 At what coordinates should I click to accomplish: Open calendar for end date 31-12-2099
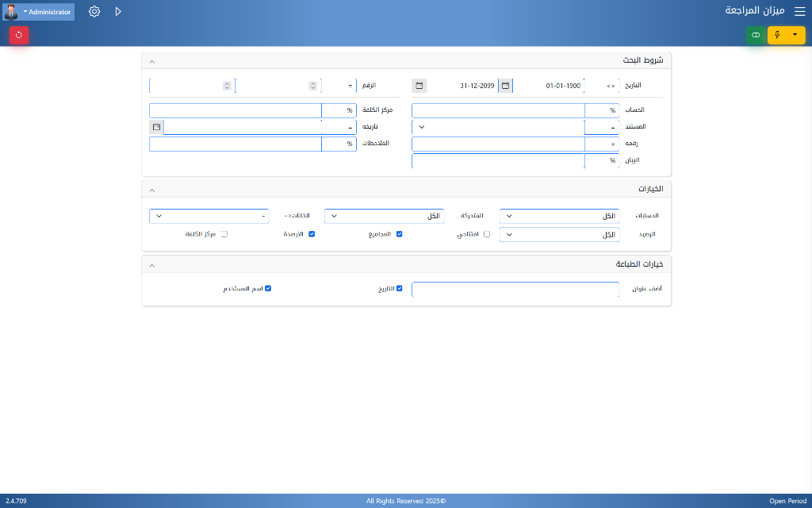[419, 86]
